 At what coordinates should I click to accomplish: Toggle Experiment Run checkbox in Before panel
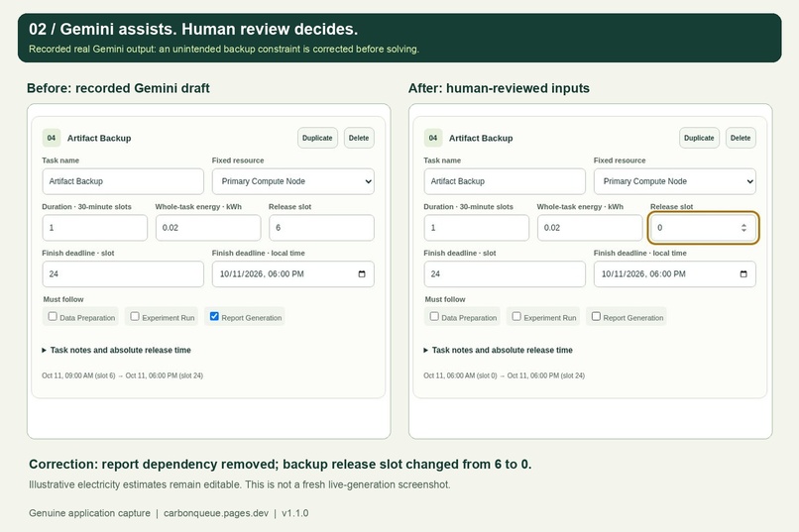pos(135,316)
